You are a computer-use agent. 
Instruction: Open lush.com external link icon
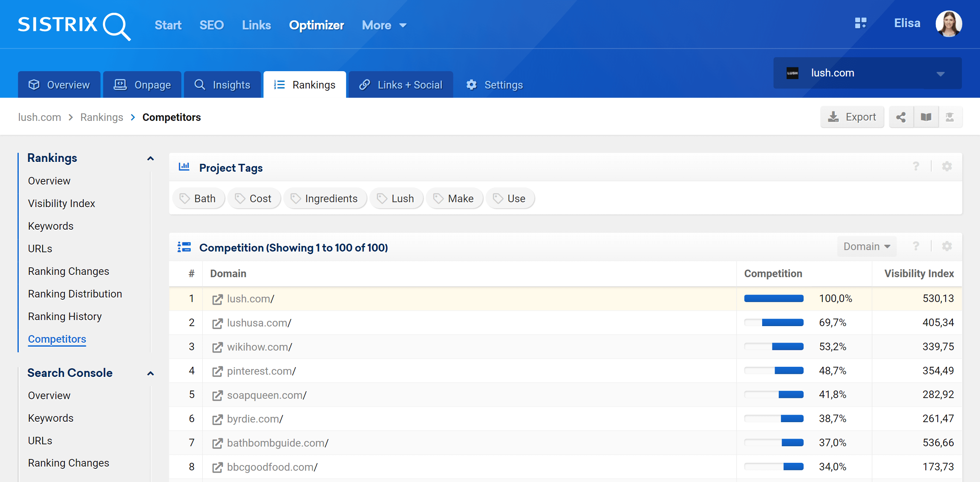point(217,299)
